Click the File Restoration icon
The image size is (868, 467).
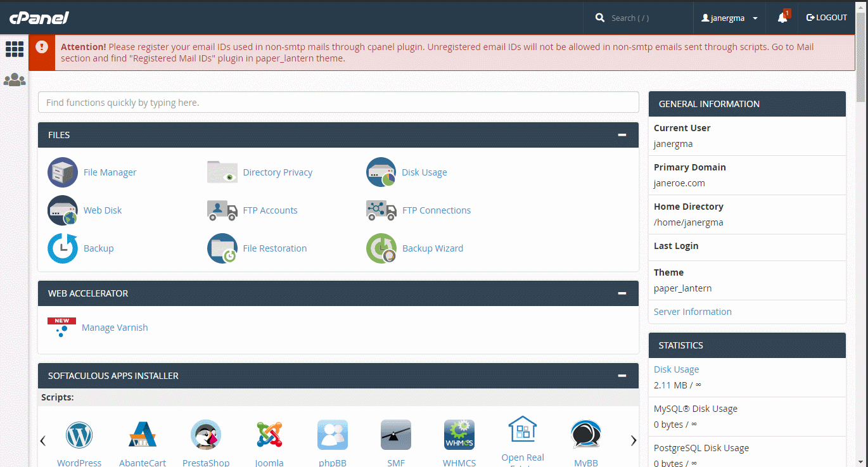pos(222,248)
